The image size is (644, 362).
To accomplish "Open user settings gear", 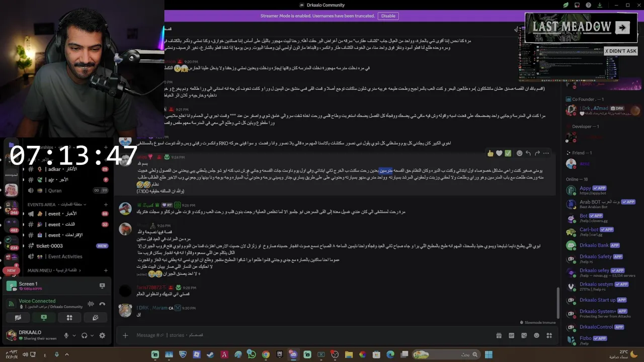I will click(x=102, y=335).
